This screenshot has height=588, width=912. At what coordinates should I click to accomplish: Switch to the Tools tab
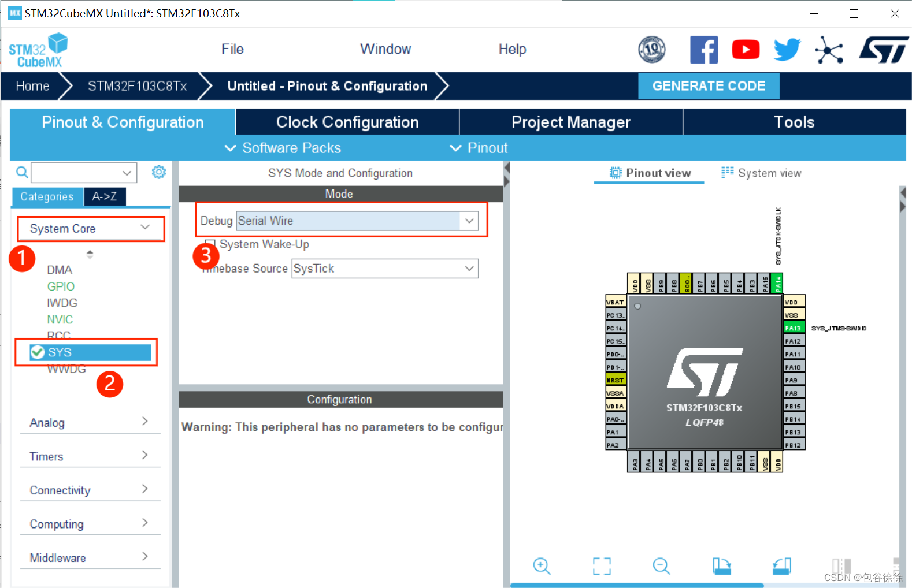point(795,122)
